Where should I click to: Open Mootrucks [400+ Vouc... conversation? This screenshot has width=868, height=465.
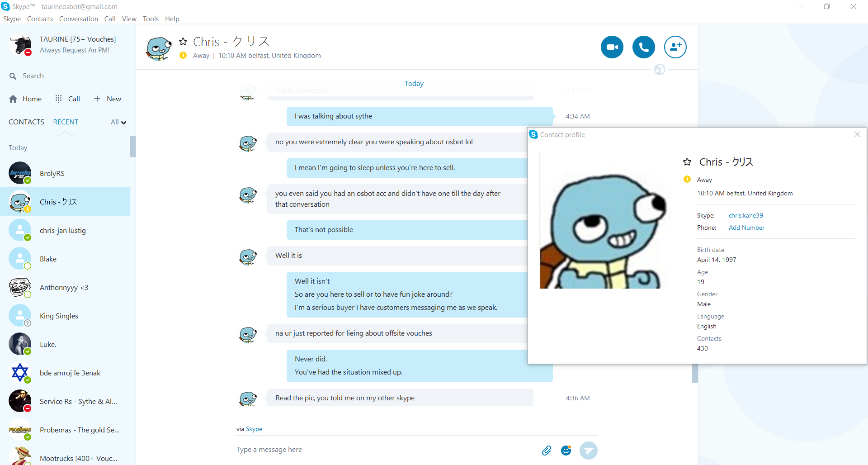pos(65,455)
